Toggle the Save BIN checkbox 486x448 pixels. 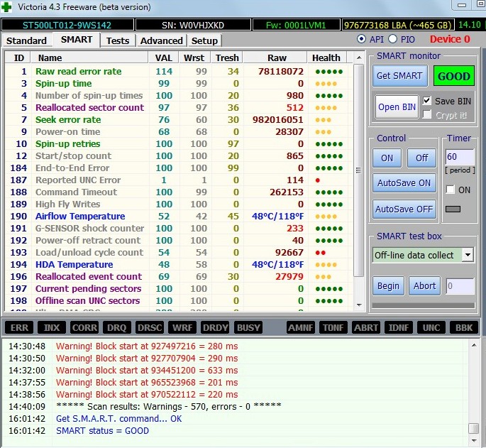(x=426, y=101)
